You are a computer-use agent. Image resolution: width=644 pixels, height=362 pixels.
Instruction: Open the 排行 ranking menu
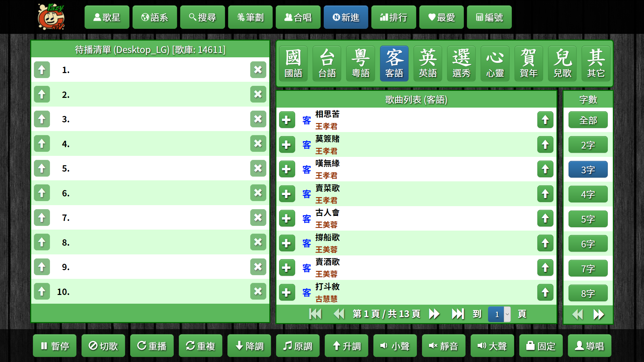pos(393,17)
